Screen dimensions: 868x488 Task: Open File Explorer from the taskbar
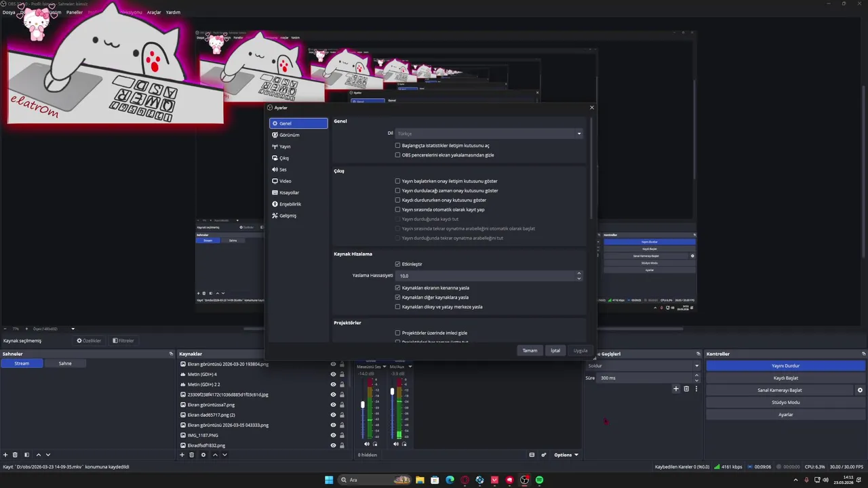pos(420,480)
